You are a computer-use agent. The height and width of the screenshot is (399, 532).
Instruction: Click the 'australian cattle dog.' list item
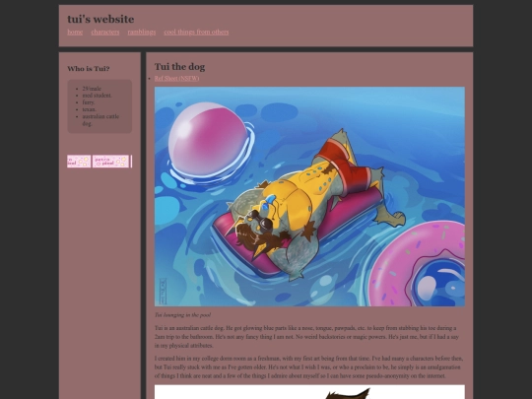pyautogui.click(x=100, y=120)
